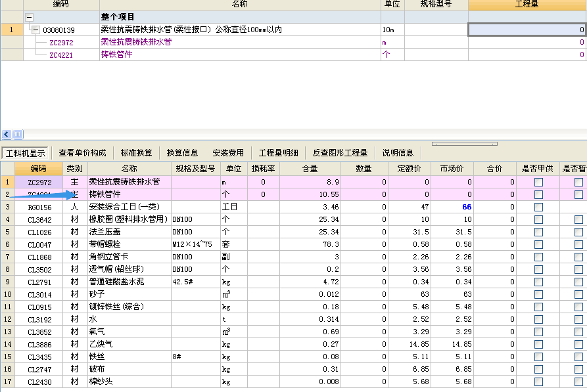
Task: Click the 工程量 column header in upper table
Action: (x=527, y=4)
